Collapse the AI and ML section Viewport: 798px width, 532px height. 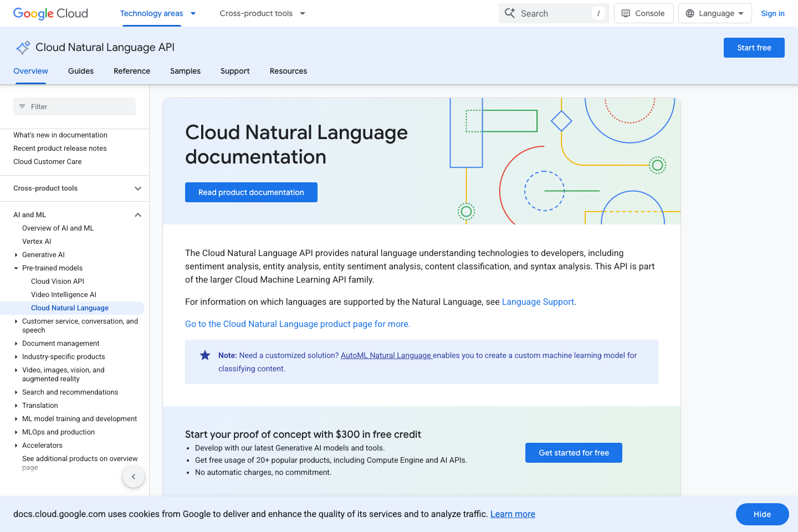[x=137, y=214]
